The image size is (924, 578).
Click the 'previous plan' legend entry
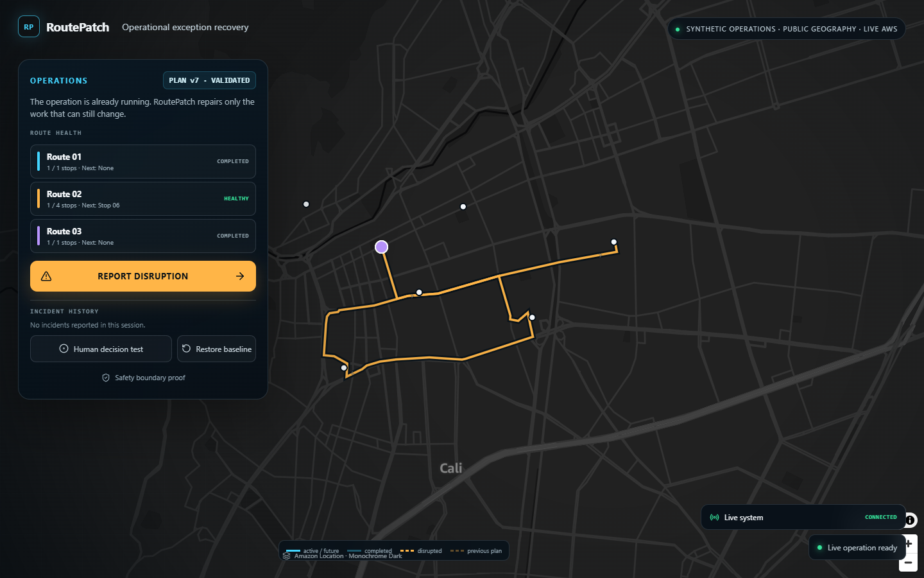click(476, 551)
